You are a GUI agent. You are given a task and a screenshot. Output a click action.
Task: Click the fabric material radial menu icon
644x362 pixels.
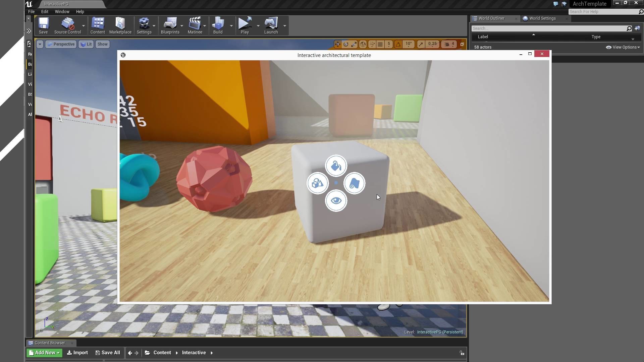(x=354, y=183)
